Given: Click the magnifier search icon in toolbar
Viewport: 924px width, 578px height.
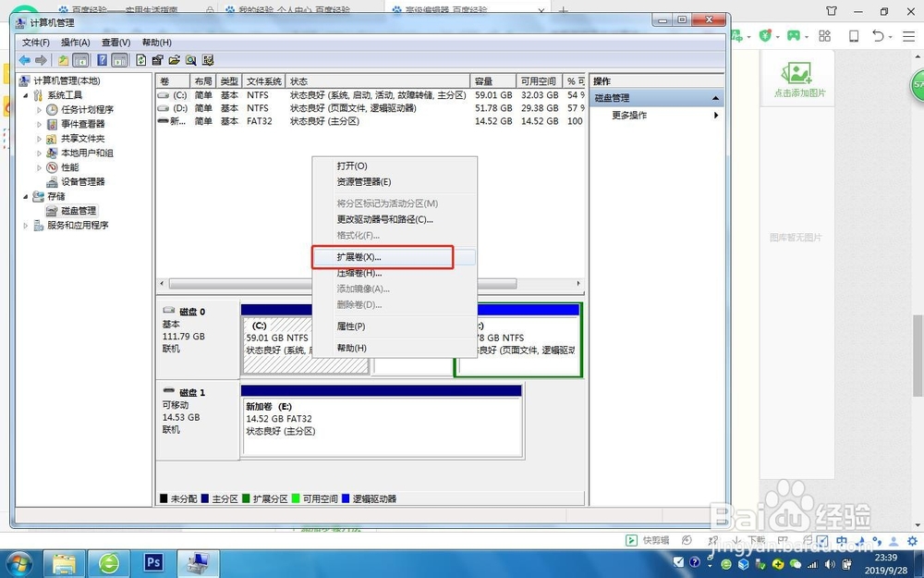Looking at the screenshot, I should [x=191, y=60].
